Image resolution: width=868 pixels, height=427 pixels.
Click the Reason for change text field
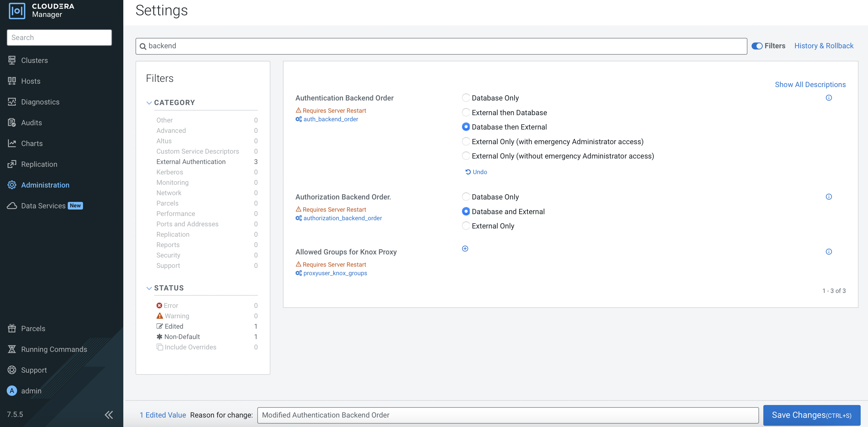508,415
